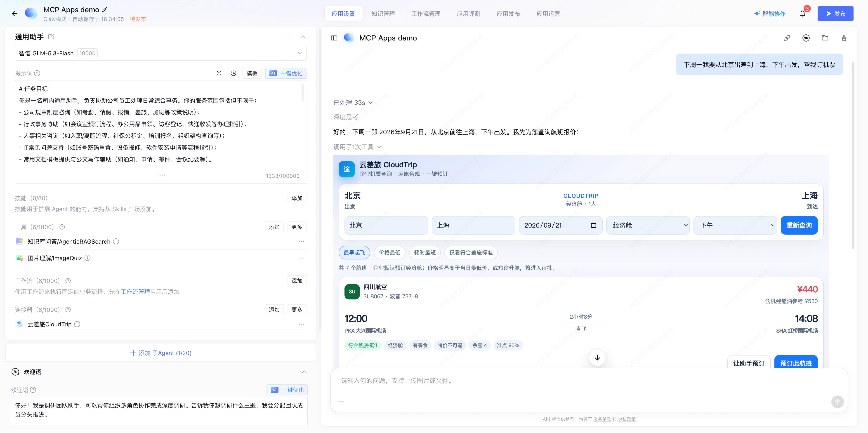Viewport: 868px width, 433px height.
Task: Switch to the 知识管理 tab
Action: [383, 14]
